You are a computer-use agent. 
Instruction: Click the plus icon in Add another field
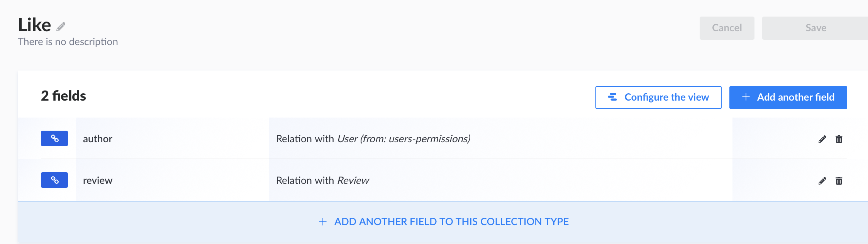pyautogui.click(x=746, y=97)
